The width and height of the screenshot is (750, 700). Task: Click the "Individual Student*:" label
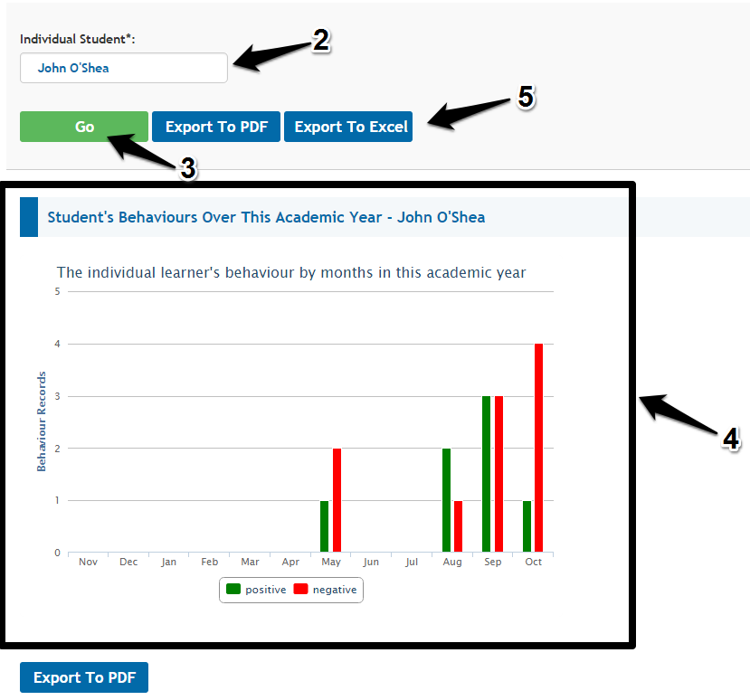coord(78,39)
